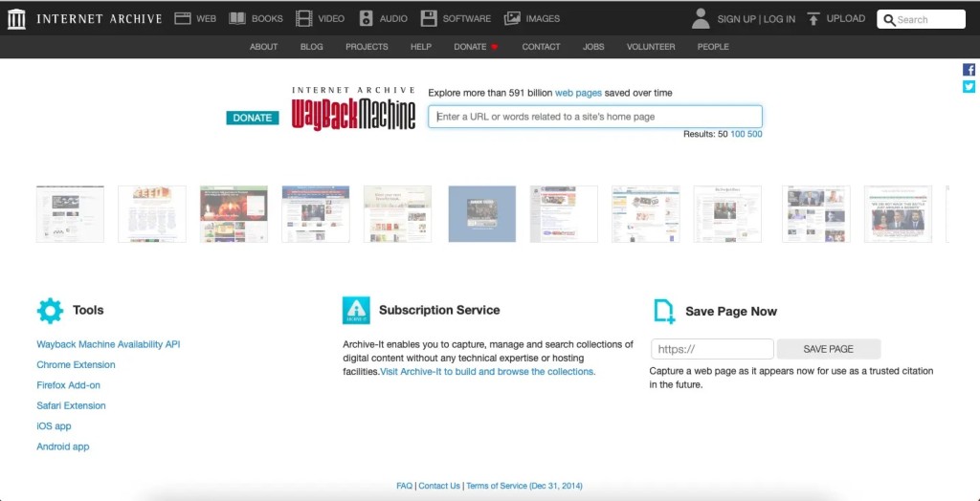Click the WEB label in top bar
This screenshot has height=501, width=980.
[x=207, y=19]
